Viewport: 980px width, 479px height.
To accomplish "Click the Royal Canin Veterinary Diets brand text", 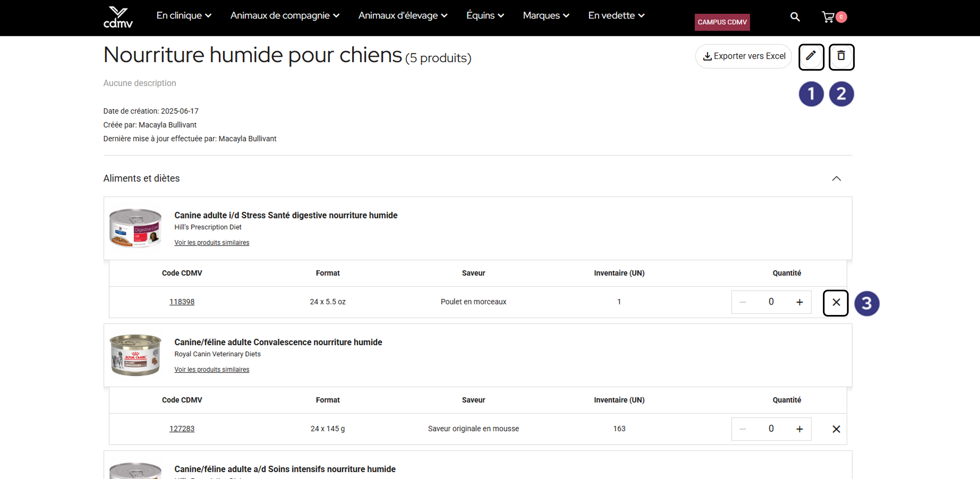I will pos(218,354).
